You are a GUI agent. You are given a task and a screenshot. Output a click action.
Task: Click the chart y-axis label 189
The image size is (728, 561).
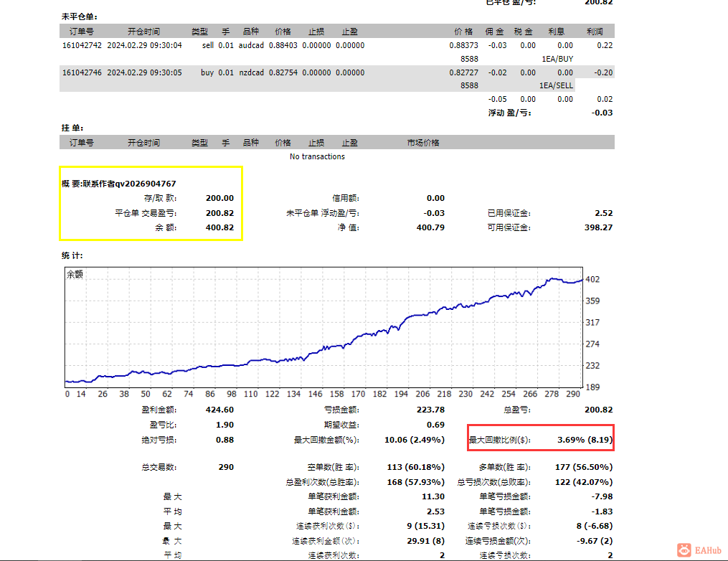tap(592, 387)
